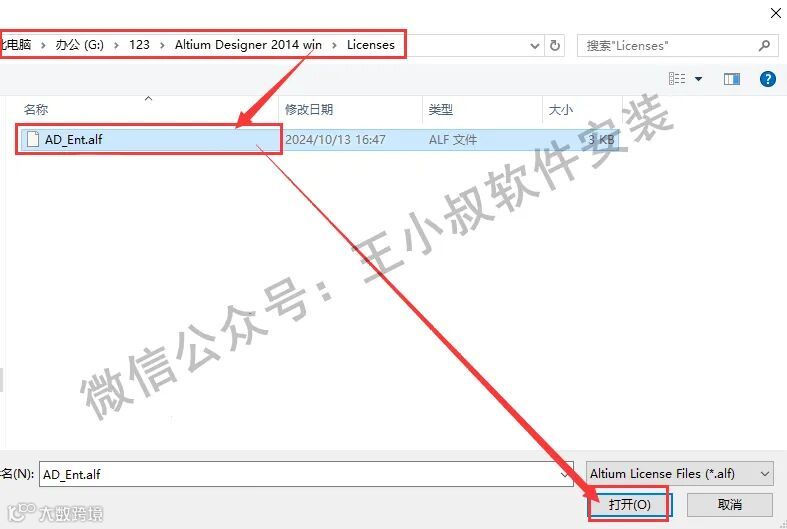Select the AD_Ent.alf file icon
787x529 pixels.
(x=33, y=139)
